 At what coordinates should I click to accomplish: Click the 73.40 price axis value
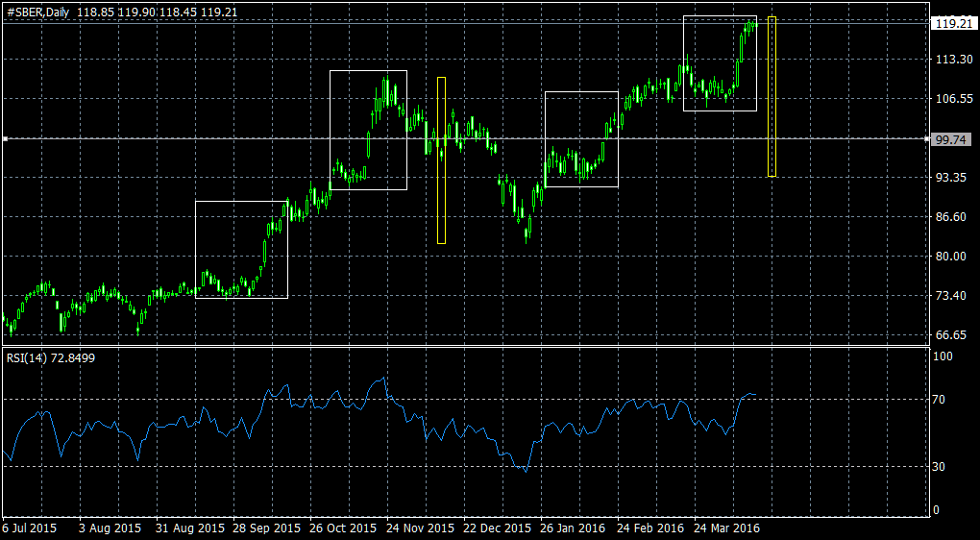[950, 296]
